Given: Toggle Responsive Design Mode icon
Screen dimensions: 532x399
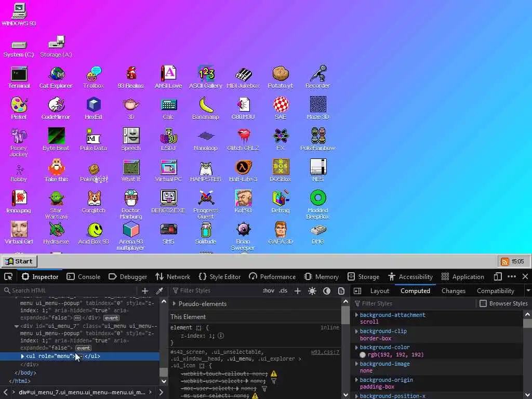Looking at the screenshot, I should click(x=498, y=277).
